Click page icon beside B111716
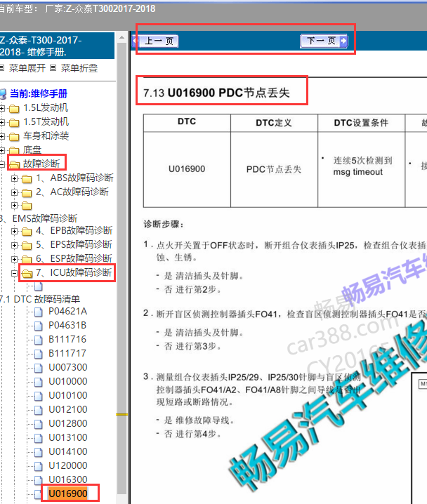 click(38, 340)
